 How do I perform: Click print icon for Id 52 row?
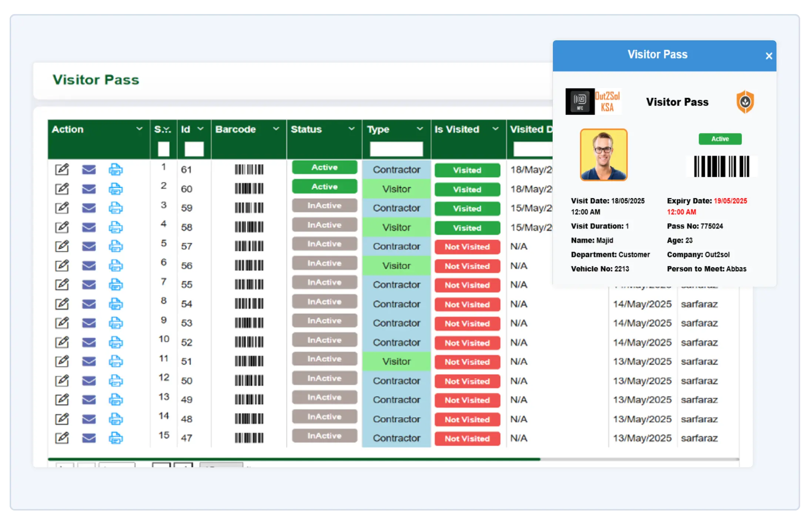115,342
